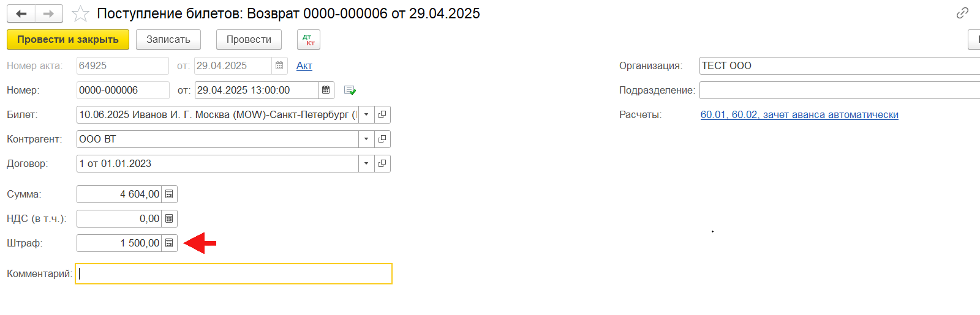Click the green checkmark posting status icon
Screen dimensions: 980x315
(350, 90)
